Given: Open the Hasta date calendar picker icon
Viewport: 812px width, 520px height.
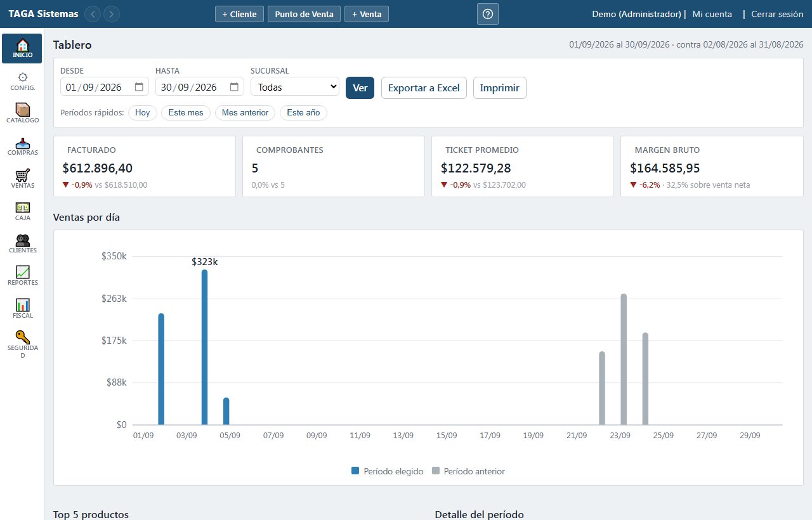Looking at the screenshot, I should tap(234, 87).
